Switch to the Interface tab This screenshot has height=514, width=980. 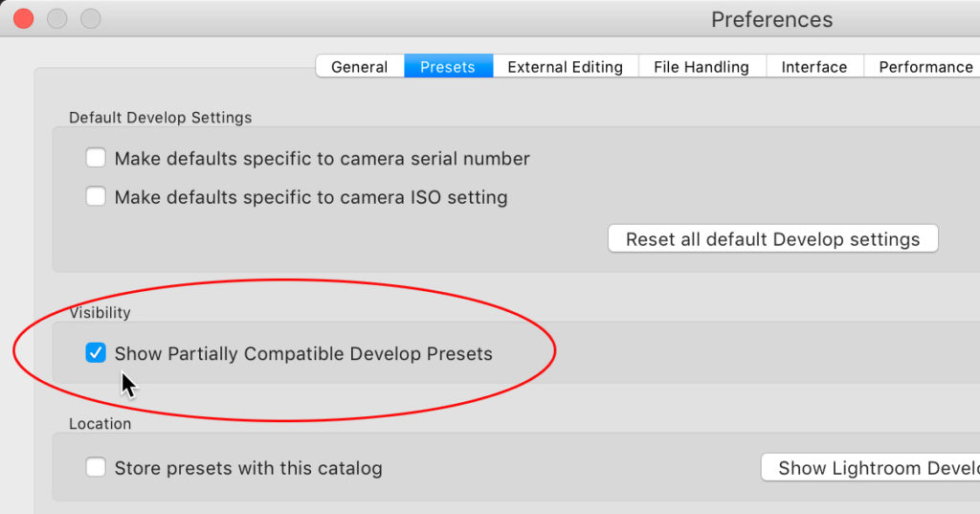(814, 67)
